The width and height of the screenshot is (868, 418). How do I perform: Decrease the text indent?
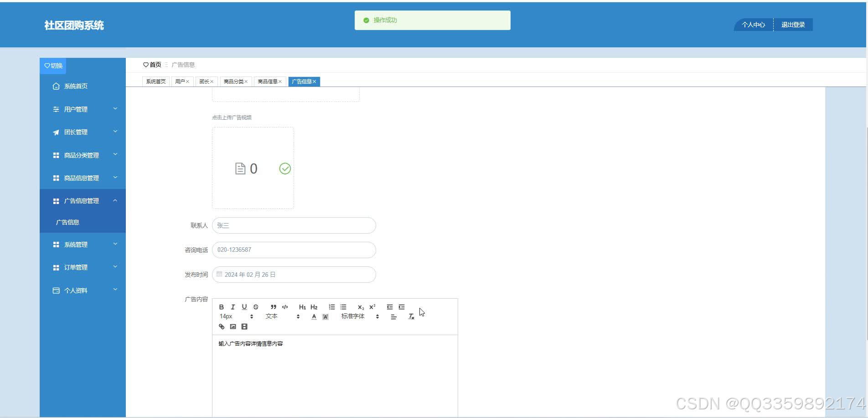point(390,307)
